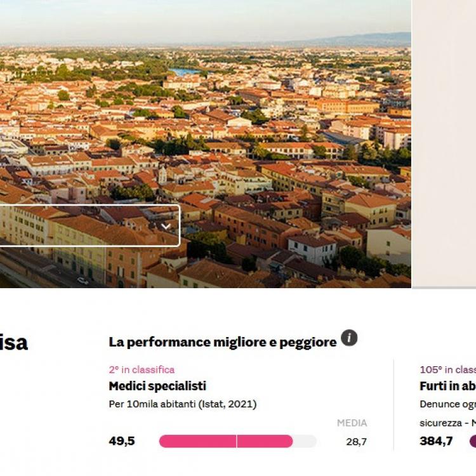Image resolution: width=476 pixels, height=476 pixels.
Task: Click the 'Denunce ogni' description under Furti
Action: (447, 404)
